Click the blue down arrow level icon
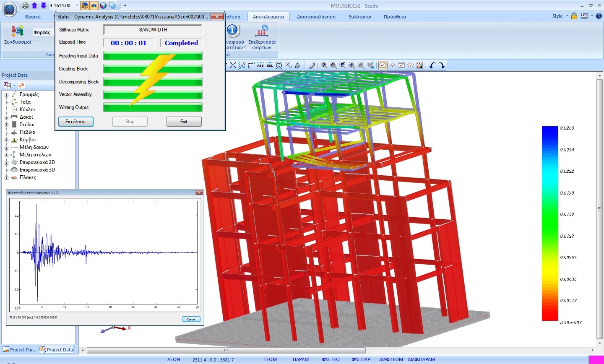The width and height of the screenshot is (604, 364). pyautogui.click(x=43, y=5)
